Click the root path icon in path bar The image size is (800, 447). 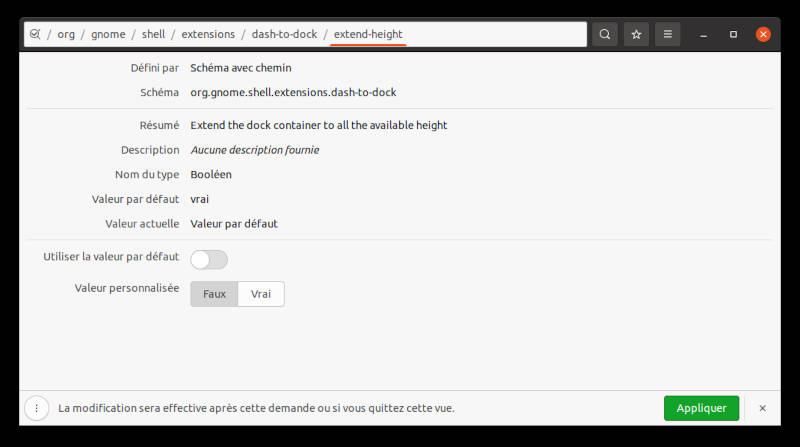click(x=34, y=34)
